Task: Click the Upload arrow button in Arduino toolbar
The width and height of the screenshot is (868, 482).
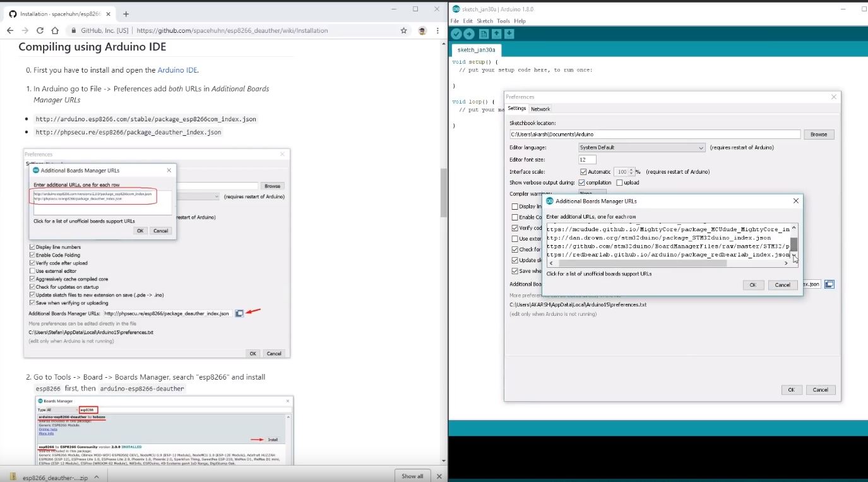Action: point(469,34)
